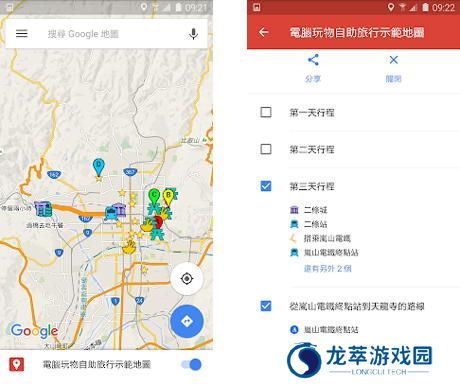Tap the screenshot notification icon, right phone
Viewport: 460px width, 386px height.
pyautogui.click(x=256, y=7)
